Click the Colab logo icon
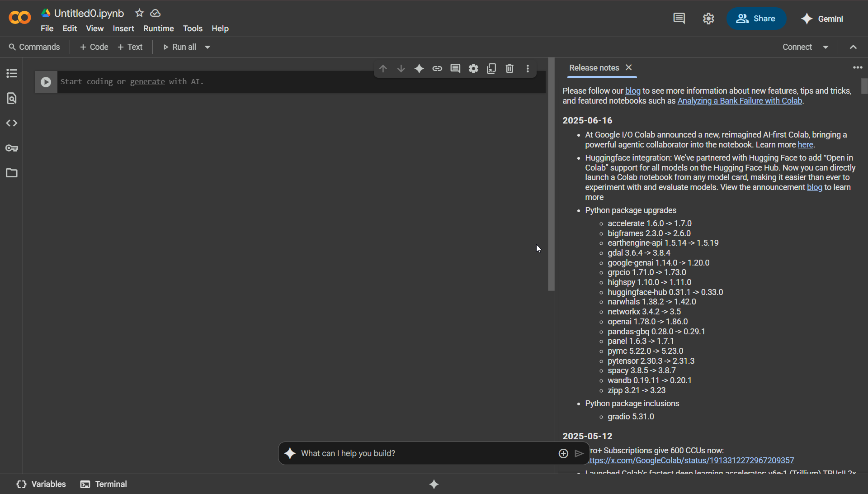The width and height of the screenshot is (868, 494). coord(20,18)
